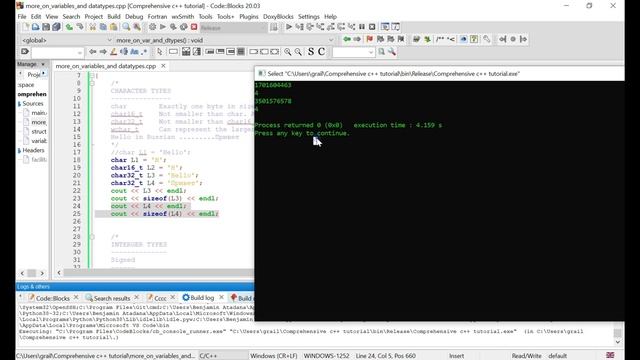The image size is (640, 360).
Task: Open the empty search combo box dropdown arrow
Action: click(371, 52)
